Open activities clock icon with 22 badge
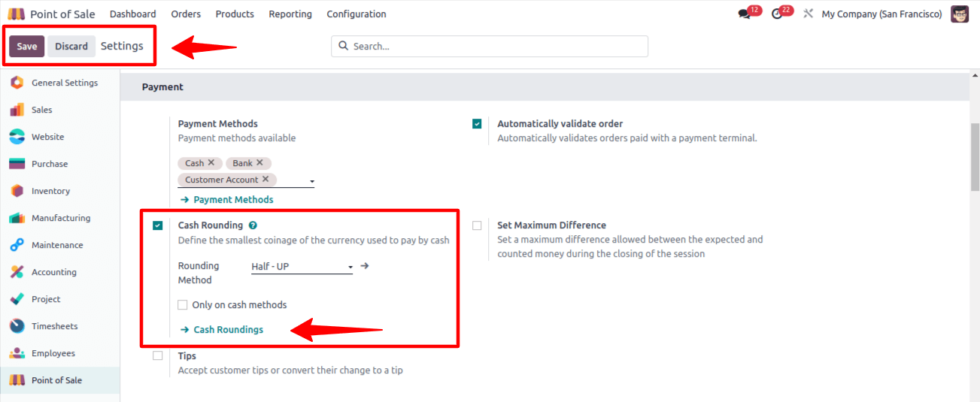The width and height of the screenshot is (980, 402). click(777, 14)
